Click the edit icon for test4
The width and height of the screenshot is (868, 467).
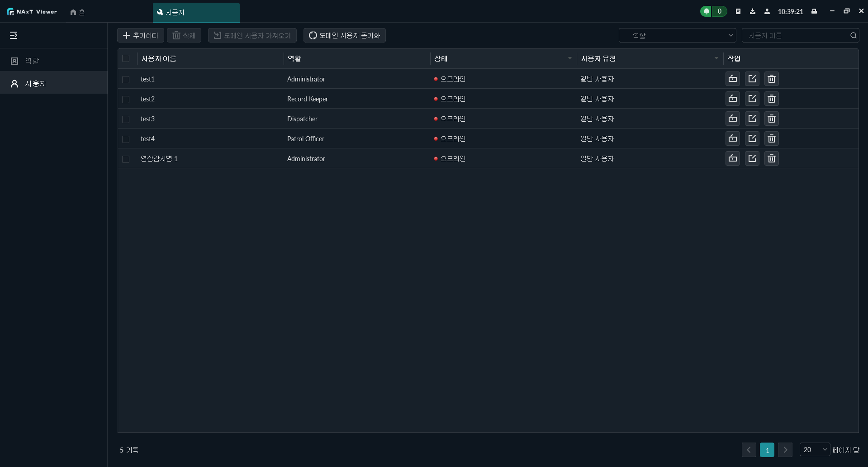pos(752,138)
